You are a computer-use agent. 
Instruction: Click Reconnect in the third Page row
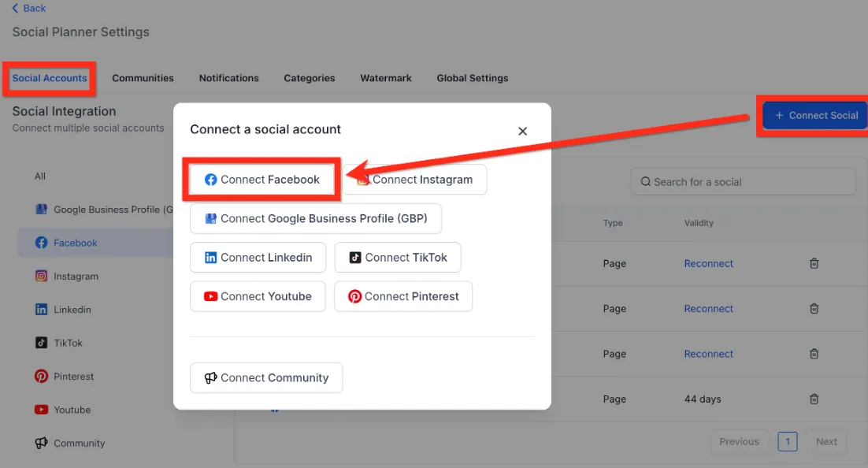tap(709, 354)
